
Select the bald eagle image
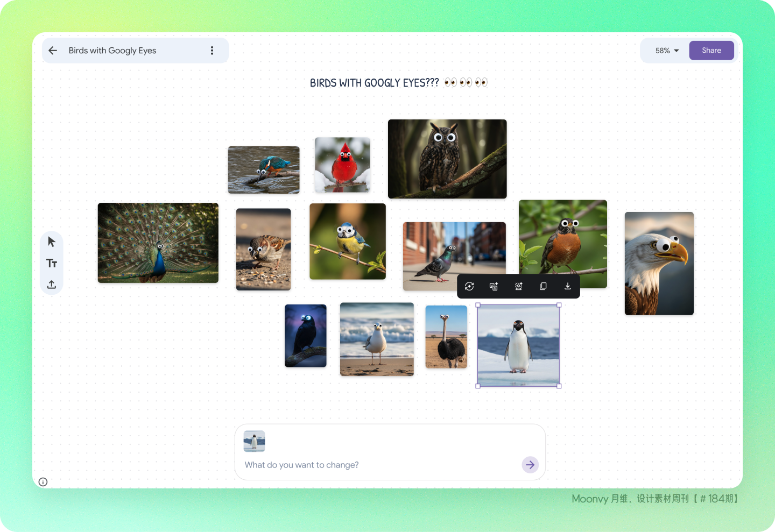[x=659, y=264]
